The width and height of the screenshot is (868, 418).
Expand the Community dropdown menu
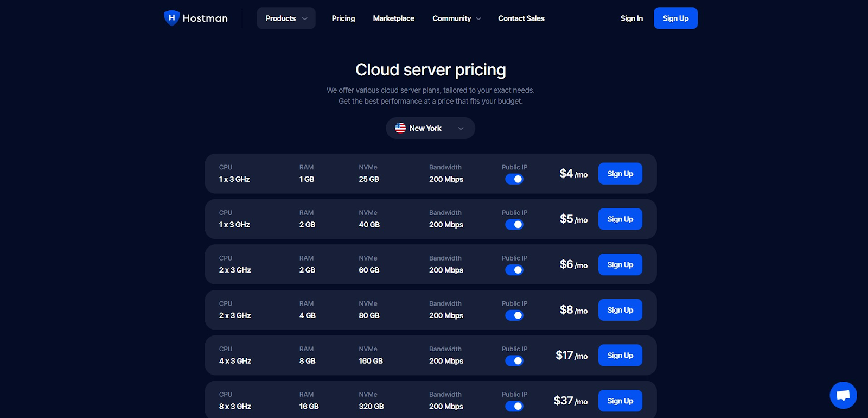(x=457, y=18)
